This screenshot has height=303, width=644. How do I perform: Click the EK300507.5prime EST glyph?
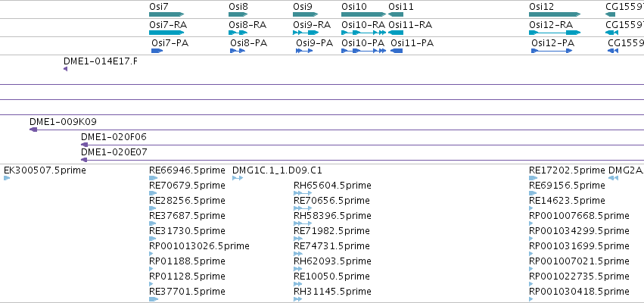[x=7, y=178]
